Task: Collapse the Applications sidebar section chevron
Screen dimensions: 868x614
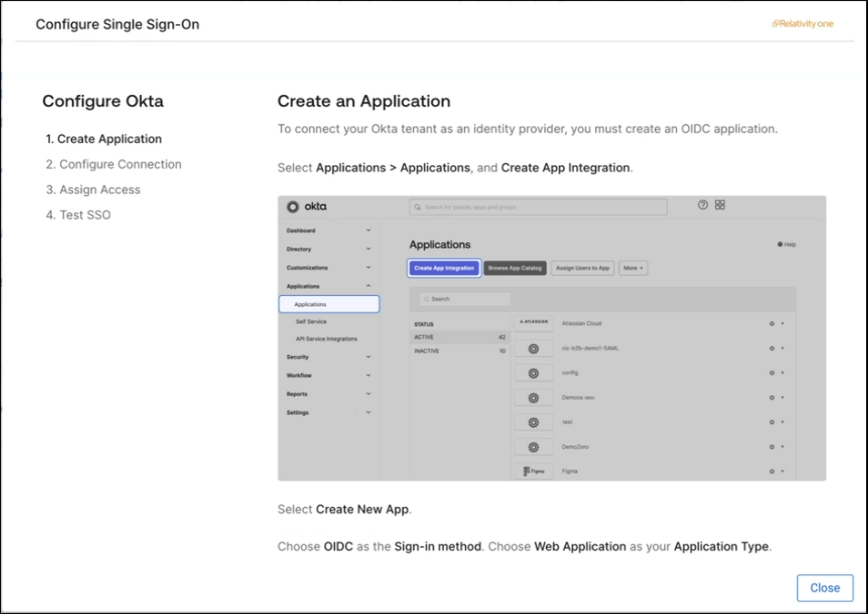Action: click(x=368, y=286)
